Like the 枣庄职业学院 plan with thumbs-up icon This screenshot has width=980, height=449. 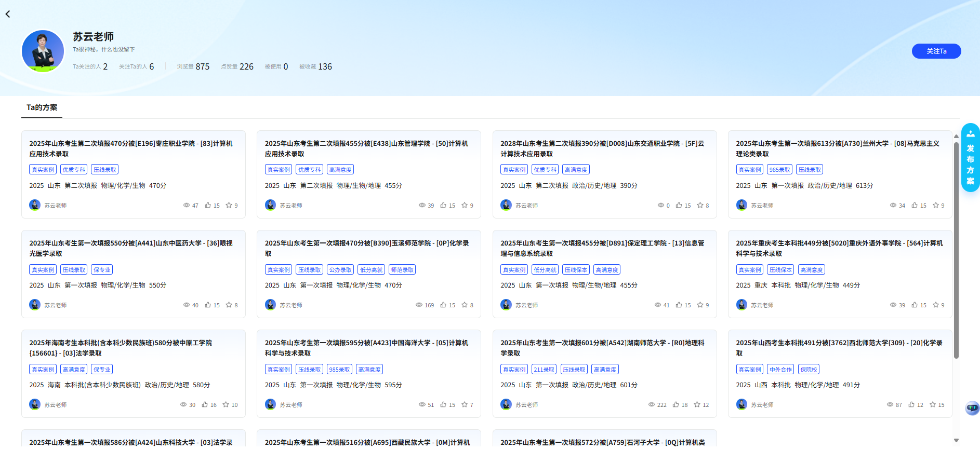click(x=208, y=205)
